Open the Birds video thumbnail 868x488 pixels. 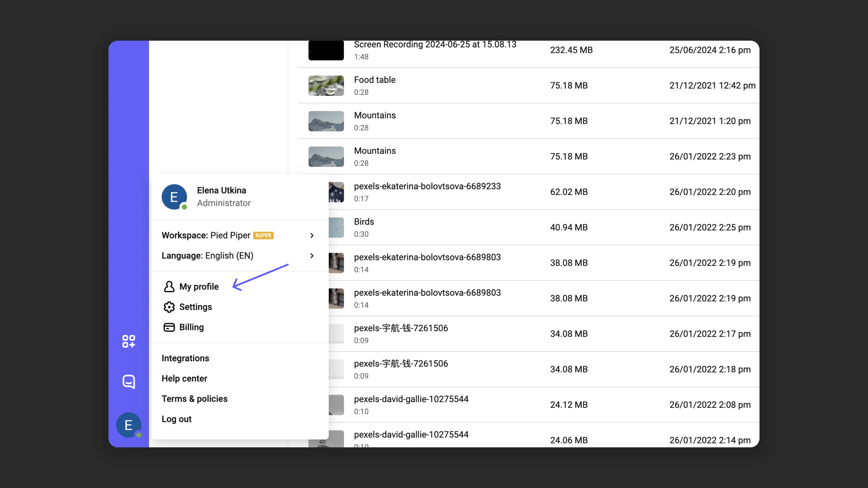point(336,227)
